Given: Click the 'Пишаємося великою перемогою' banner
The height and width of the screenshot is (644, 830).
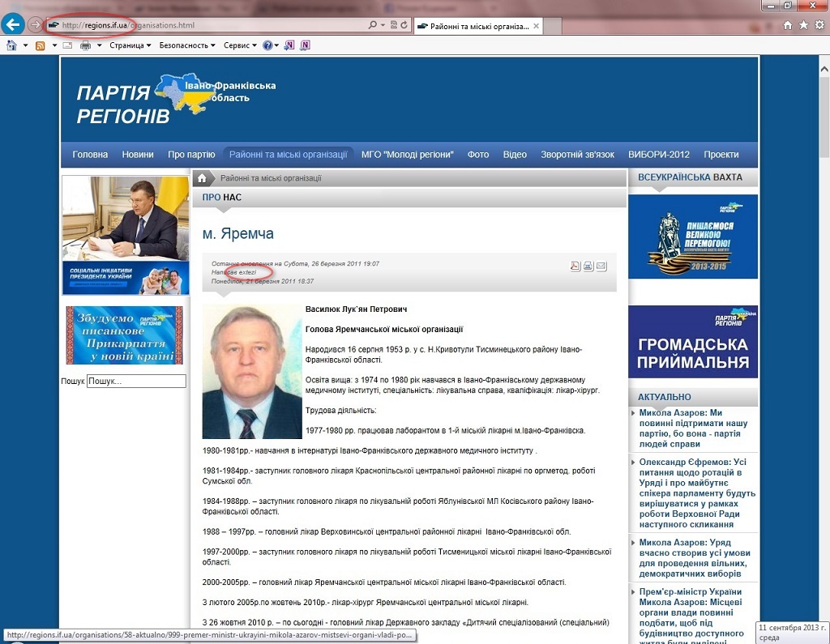Looking at the screenshot, I should pos(693,237).
